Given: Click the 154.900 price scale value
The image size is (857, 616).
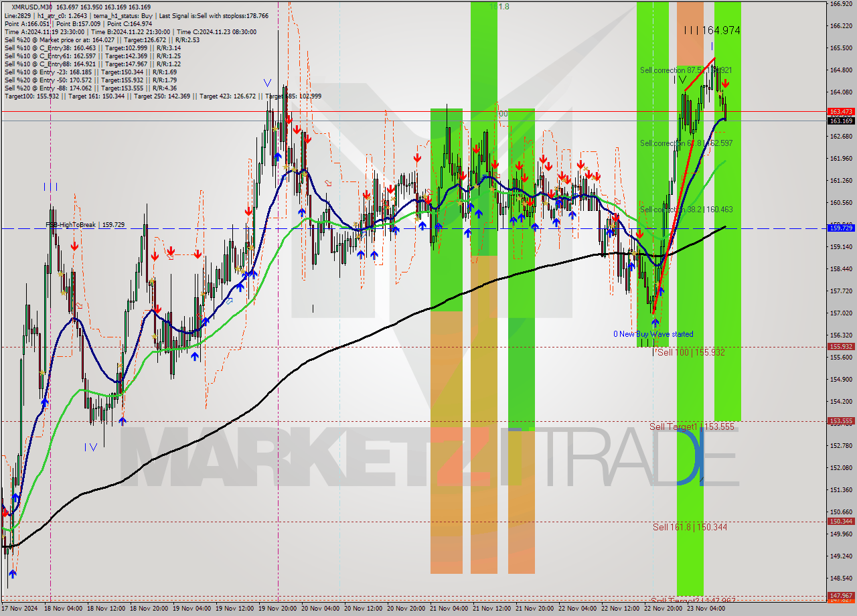Looking at the screenshot, I should pyautogui.click(x=841, y=380).
